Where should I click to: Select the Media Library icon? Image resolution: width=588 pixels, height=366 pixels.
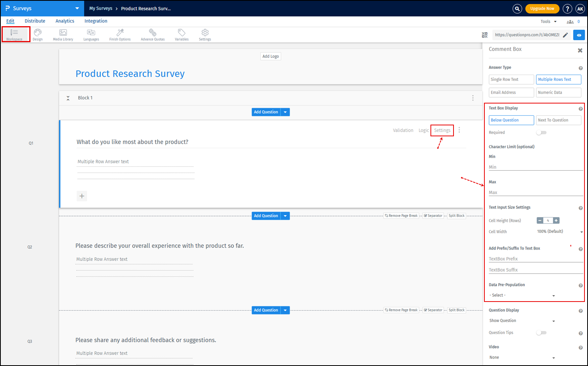tap(63, 34)
